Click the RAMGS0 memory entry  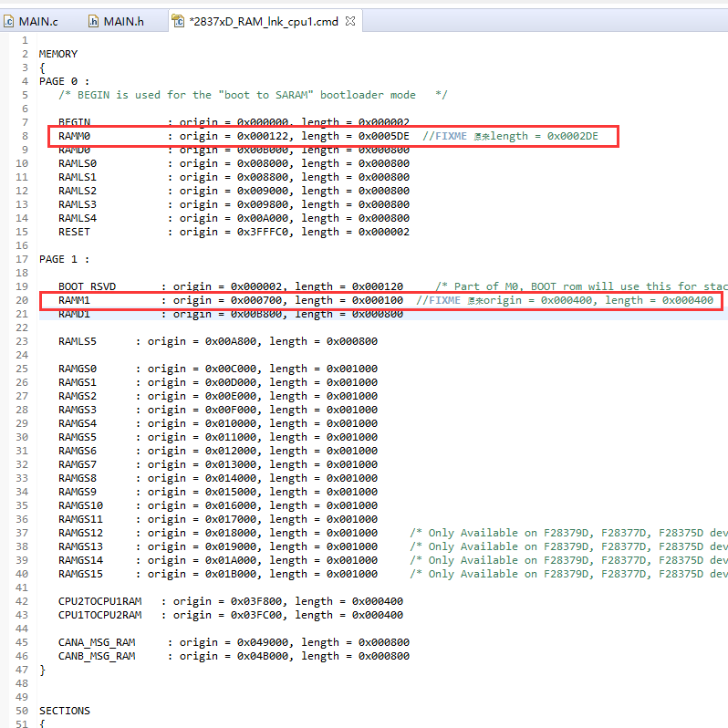[x=78, y=369]
